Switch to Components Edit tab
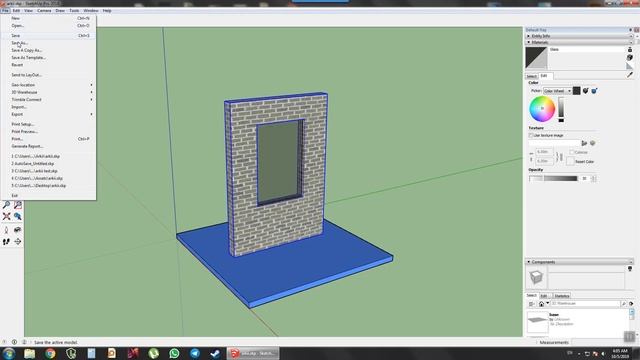Screen dimensions: 640x360 tap(544, 296)
